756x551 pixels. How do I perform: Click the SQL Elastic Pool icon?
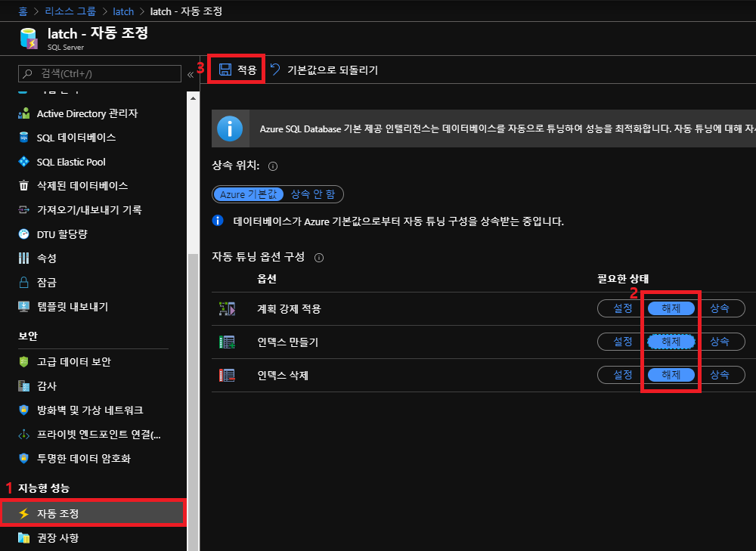(23, 162)
